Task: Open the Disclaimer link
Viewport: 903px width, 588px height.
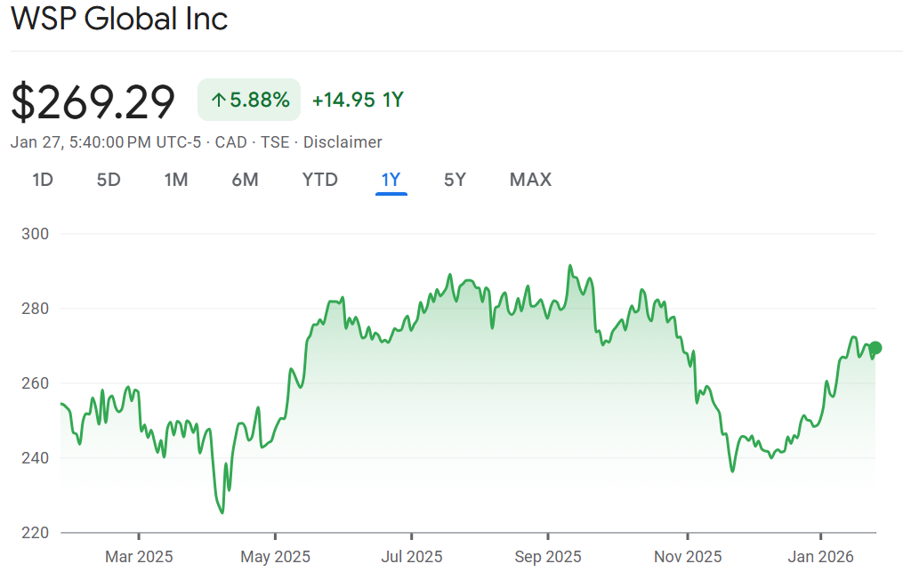Action: pyautogui.click(x=343, y=142)
